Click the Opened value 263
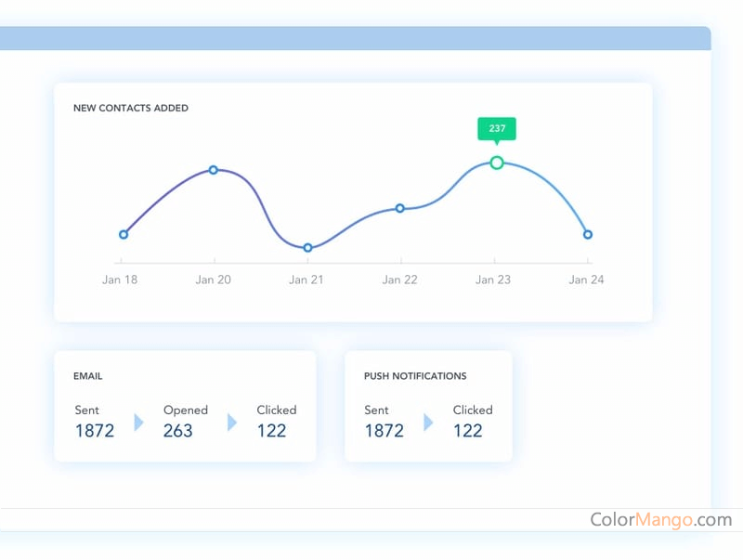This screenshot has width=743, height=560. pyautogui.click(x=178, y=430)
